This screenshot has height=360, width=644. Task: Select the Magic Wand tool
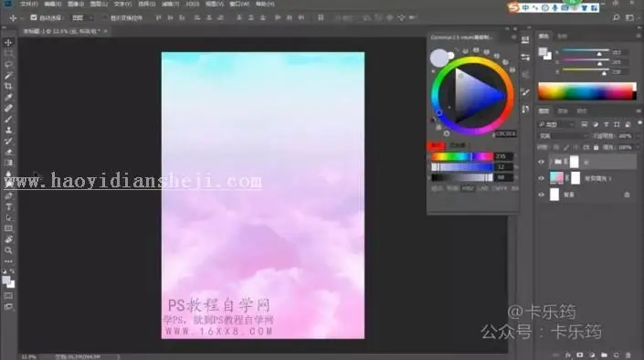pyautogui.click(x=8, y=75)
